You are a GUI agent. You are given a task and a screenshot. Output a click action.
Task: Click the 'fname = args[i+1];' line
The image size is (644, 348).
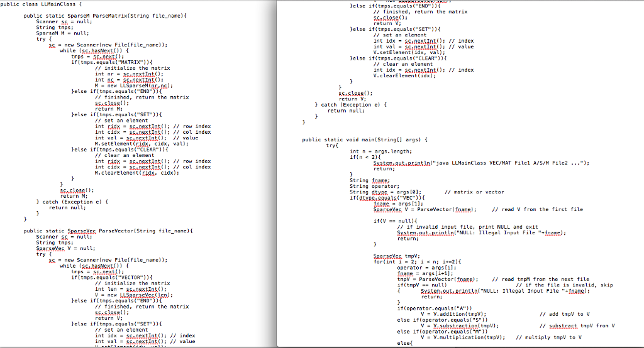(x=425, y=273)
